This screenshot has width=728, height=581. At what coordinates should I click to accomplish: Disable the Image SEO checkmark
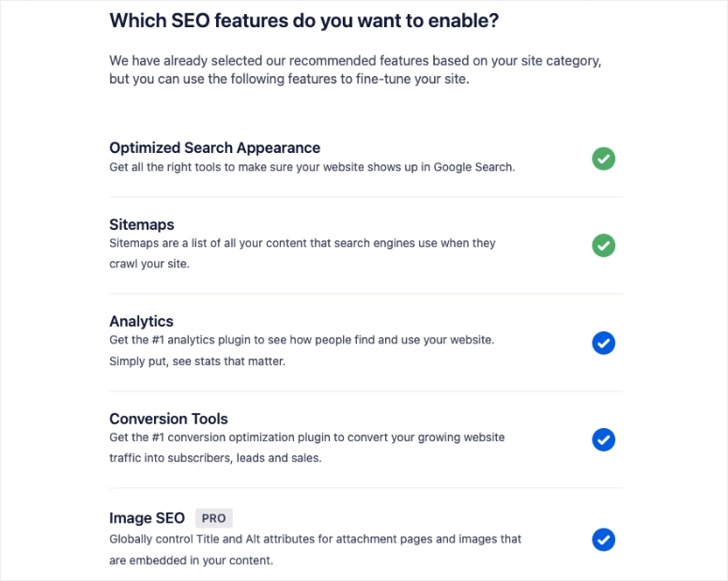[x=603, y=540]
